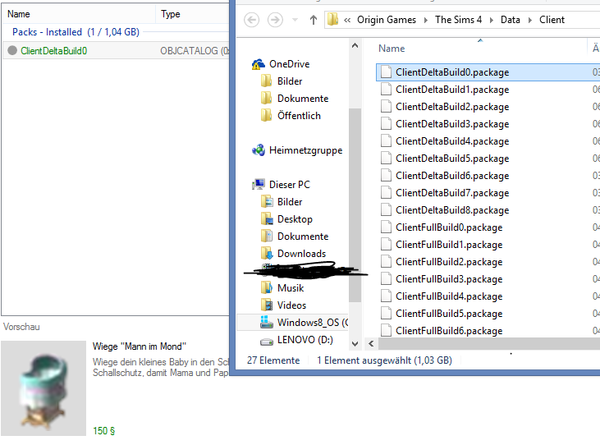Expand arrow after Data breadcrumb

tap(530, 20)
